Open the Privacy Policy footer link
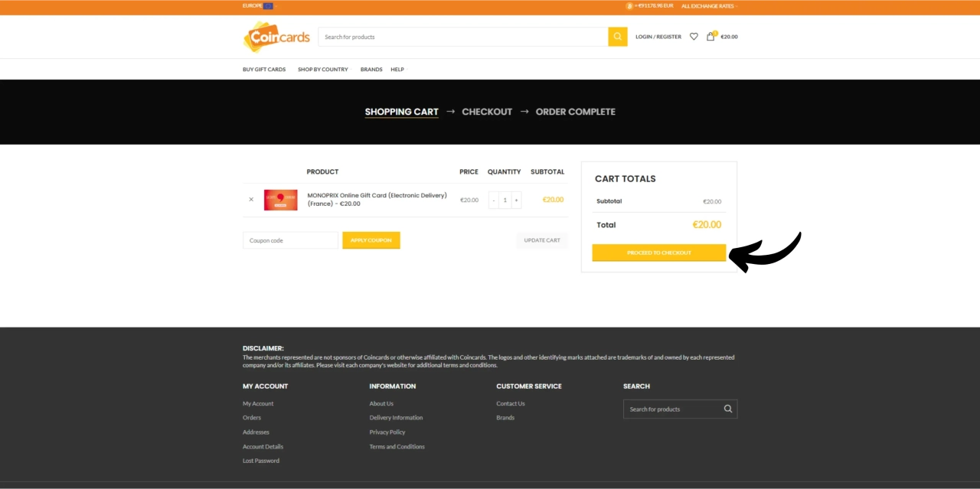The width and height of the screenshot is (980, 489). click(387, 432)
